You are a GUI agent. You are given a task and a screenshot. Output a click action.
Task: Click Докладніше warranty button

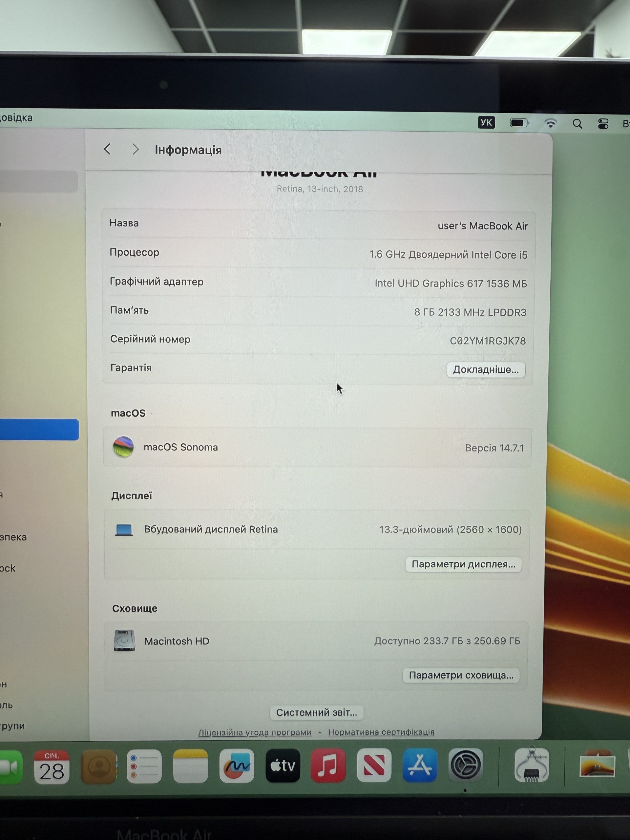tap(486, 369)
